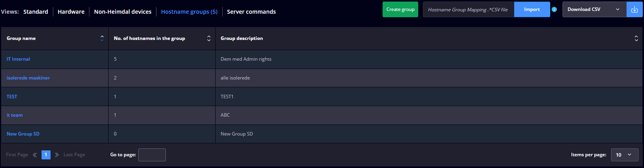The width and height of the screenshot is (644, 168).
Task: Click the Hostname Group Mapping CSV file field
Action: [468, 9]
